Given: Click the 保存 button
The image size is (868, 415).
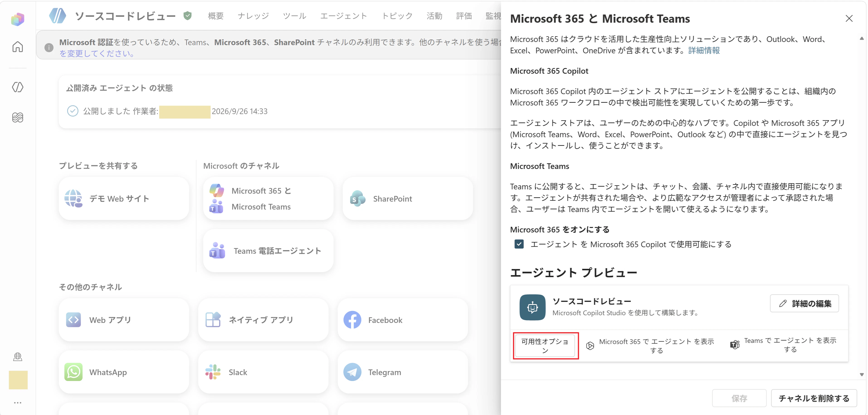Looking at the screenshot, I should [x=739, y=398].
